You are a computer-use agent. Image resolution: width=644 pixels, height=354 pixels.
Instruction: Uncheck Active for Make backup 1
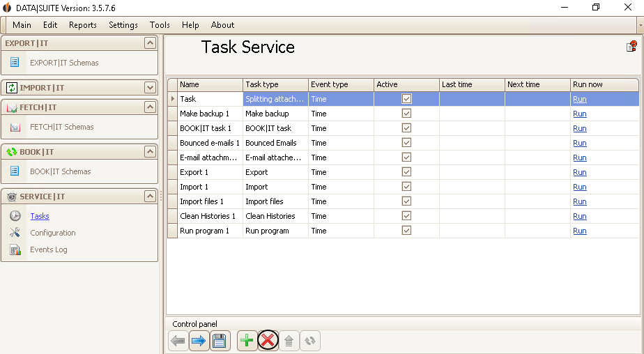click(406, 114)
